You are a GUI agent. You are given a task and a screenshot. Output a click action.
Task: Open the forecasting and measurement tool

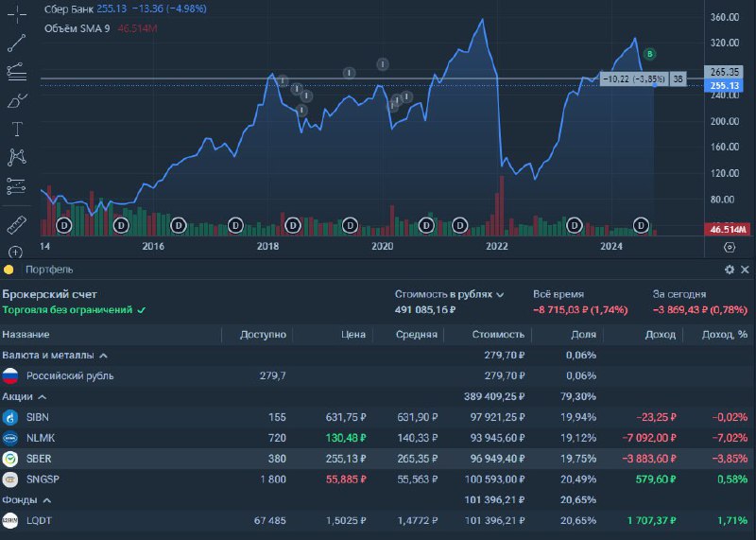pyautogui.click(x=16, y=186)
